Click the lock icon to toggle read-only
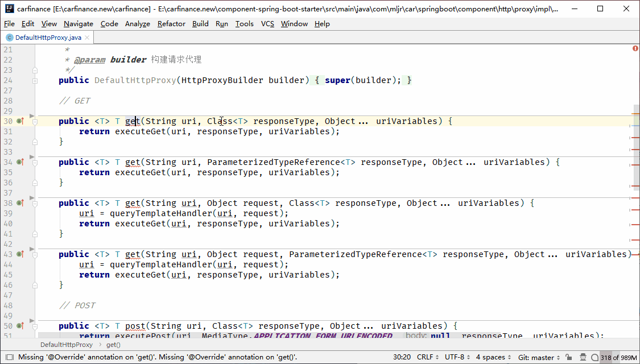 click(x=569, y=357)
